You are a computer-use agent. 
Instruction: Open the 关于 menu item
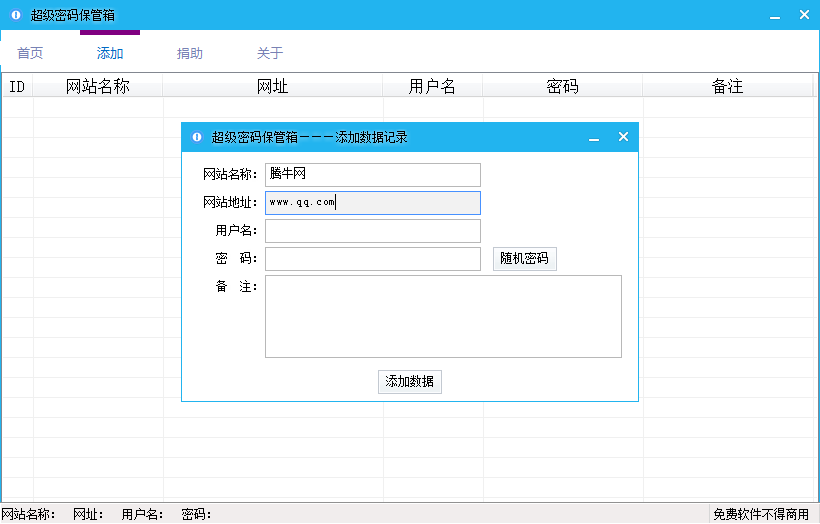coord(270,53)
